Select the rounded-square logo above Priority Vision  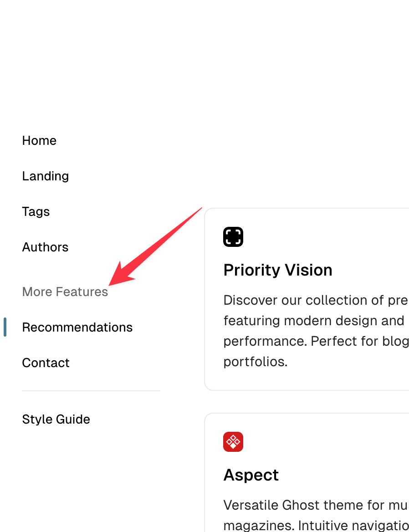(x=233, y=237)
